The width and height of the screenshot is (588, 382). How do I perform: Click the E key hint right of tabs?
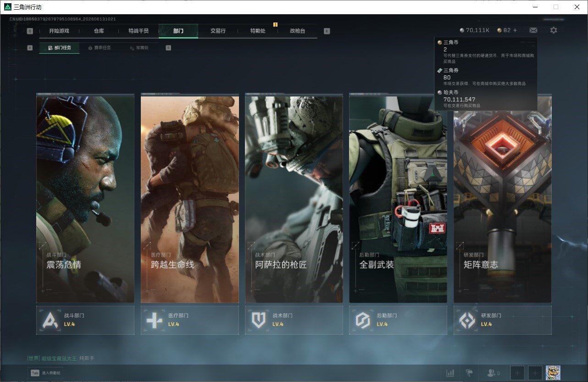pyautogui.click(x=327, y=31)
